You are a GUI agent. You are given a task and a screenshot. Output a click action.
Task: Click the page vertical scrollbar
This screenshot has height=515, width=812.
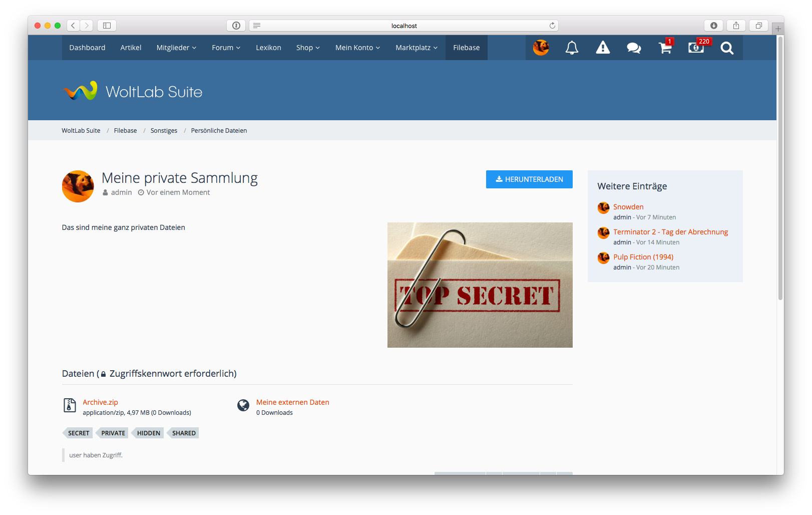click(780, 168)
